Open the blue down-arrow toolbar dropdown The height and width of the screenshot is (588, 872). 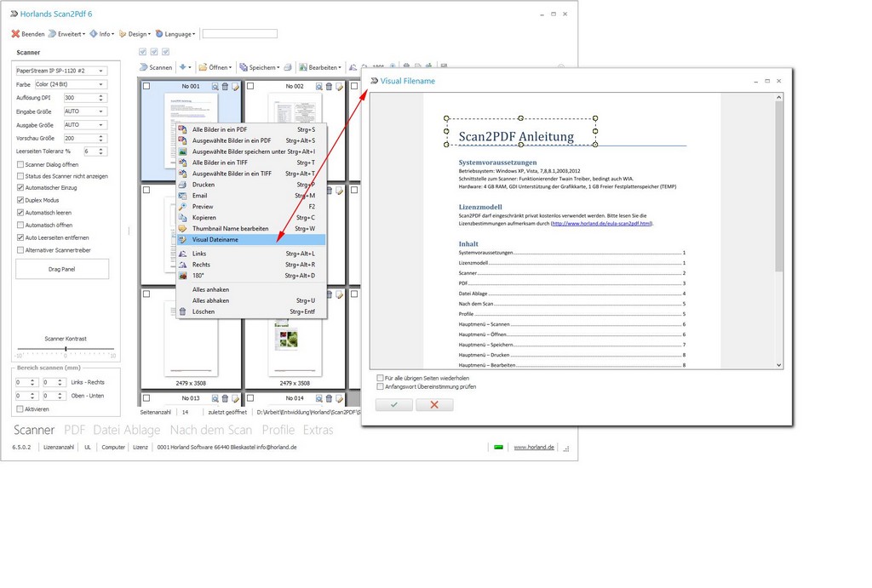[x=185, y=67]
